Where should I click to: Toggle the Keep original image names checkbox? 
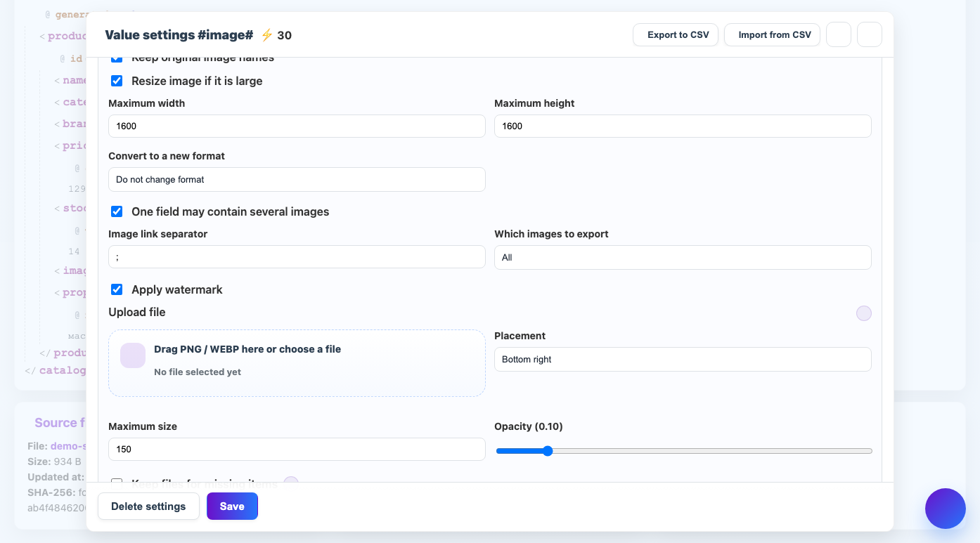(x=117, y=58)
